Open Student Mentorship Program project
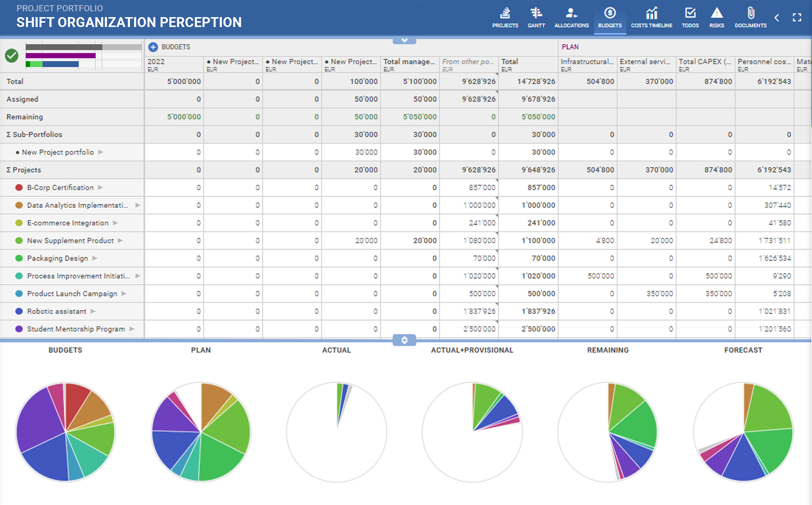The width and height of the screenshot is (812, 505). tap(76, 329)
